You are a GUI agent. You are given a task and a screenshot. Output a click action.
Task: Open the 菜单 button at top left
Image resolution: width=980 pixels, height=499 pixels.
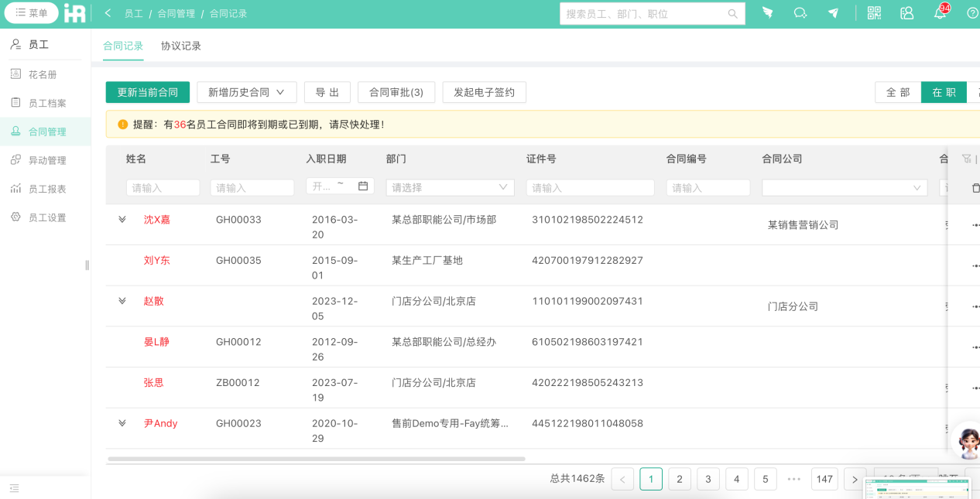[x=31, y=12]
